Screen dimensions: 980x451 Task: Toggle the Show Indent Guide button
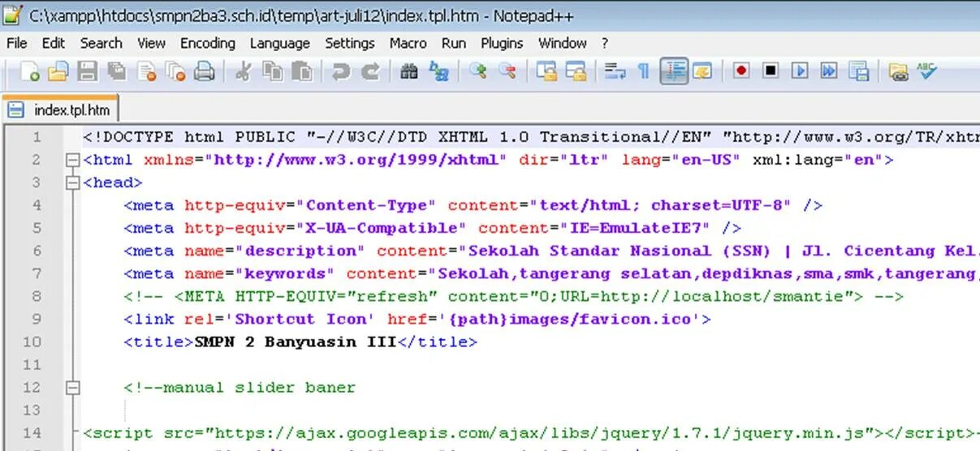(674, 71)
